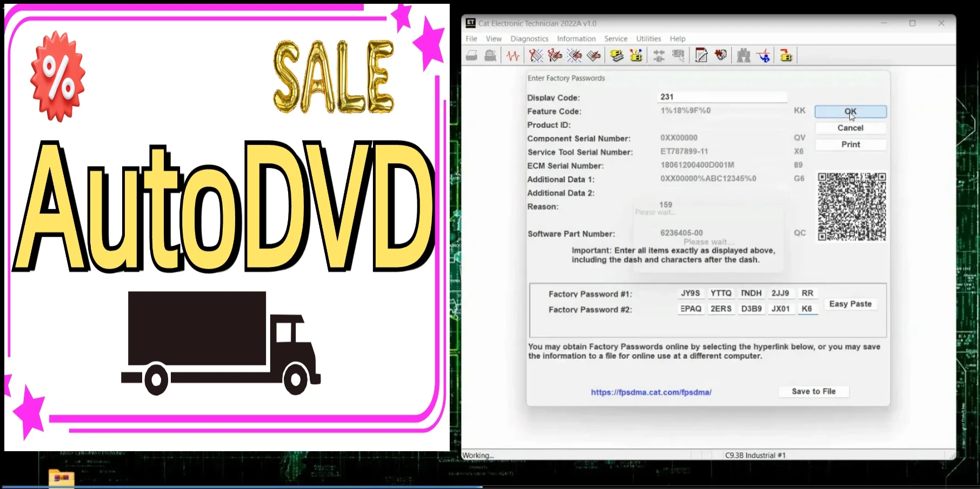Open the Diagnostics menu
The height and width of the screenshot is (489, 980).
tap(529, 38)
